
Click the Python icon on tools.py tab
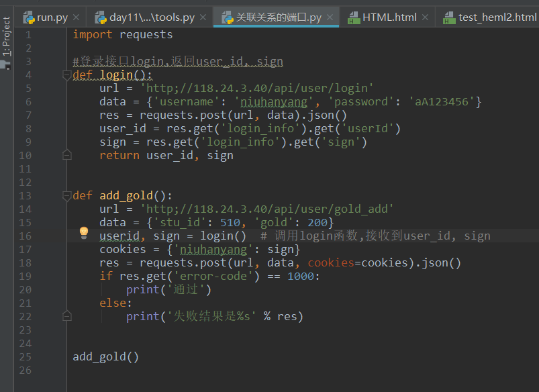[x=101, y=17]
